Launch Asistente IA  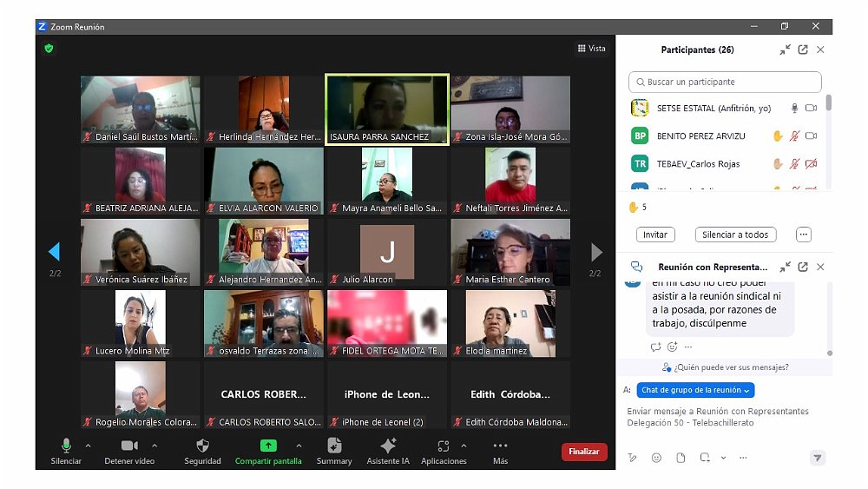tap(388, 446)
